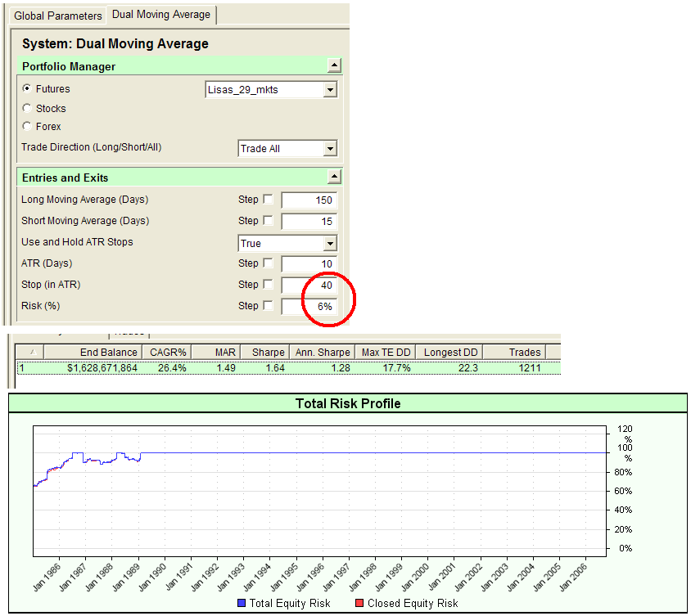
Task: Select the Stocks radio button
Action: [x=25, y=108]
